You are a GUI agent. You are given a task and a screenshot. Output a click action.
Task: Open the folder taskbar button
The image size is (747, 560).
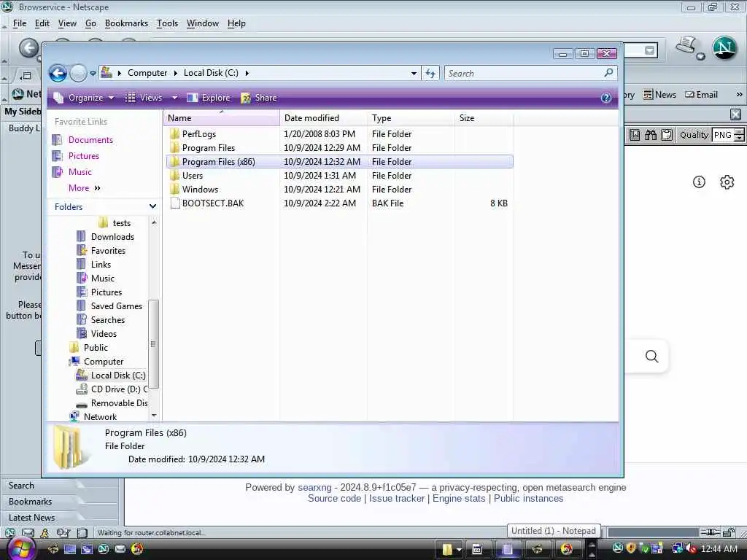click(447, 550)
